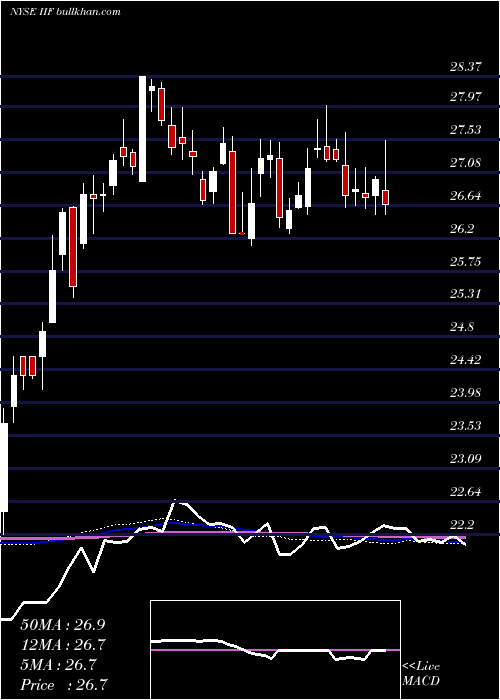Click the 23.98 price label
500x700 pixels.
[466, 393]
